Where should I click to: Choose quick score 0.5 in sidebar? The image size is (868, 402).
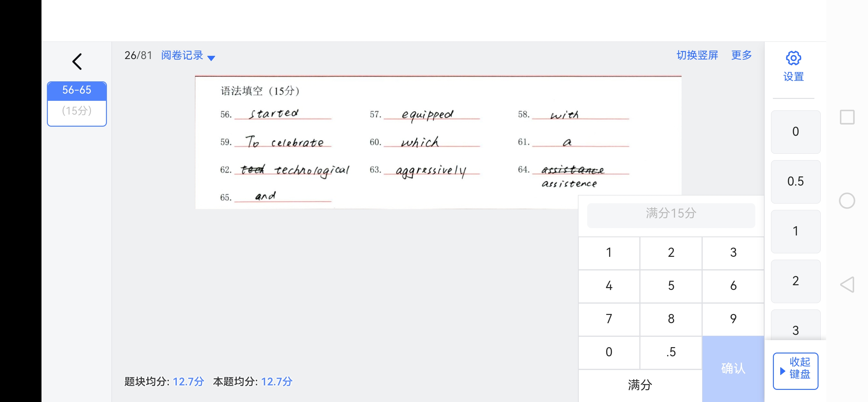click(x=795, y=182)
